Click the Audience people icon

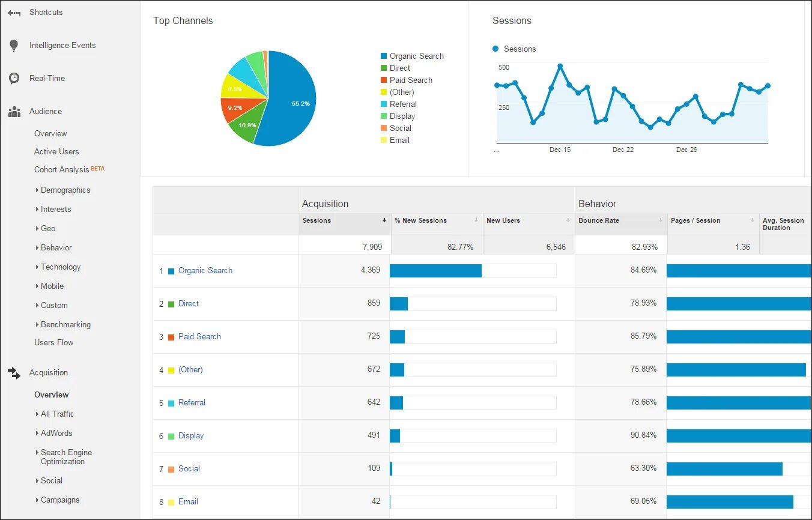(x=13, y=111)
